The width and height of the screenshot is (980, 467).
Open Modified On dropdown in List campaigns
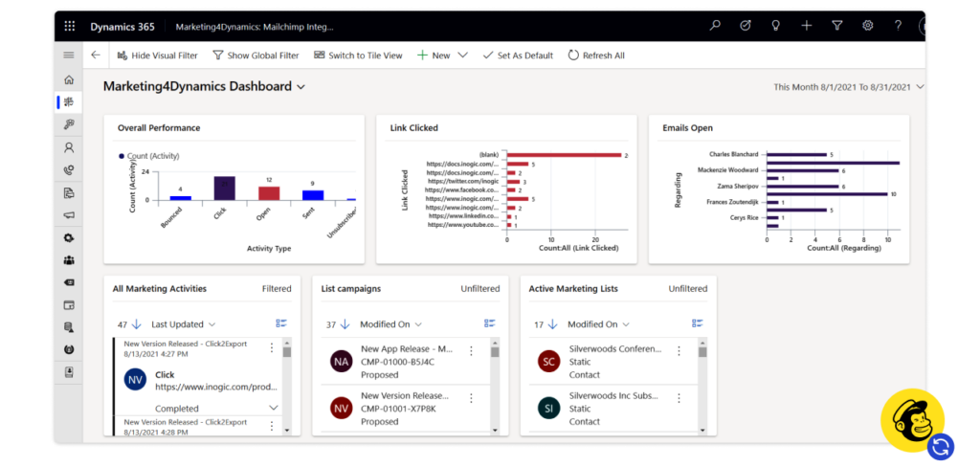coord(391,323)
